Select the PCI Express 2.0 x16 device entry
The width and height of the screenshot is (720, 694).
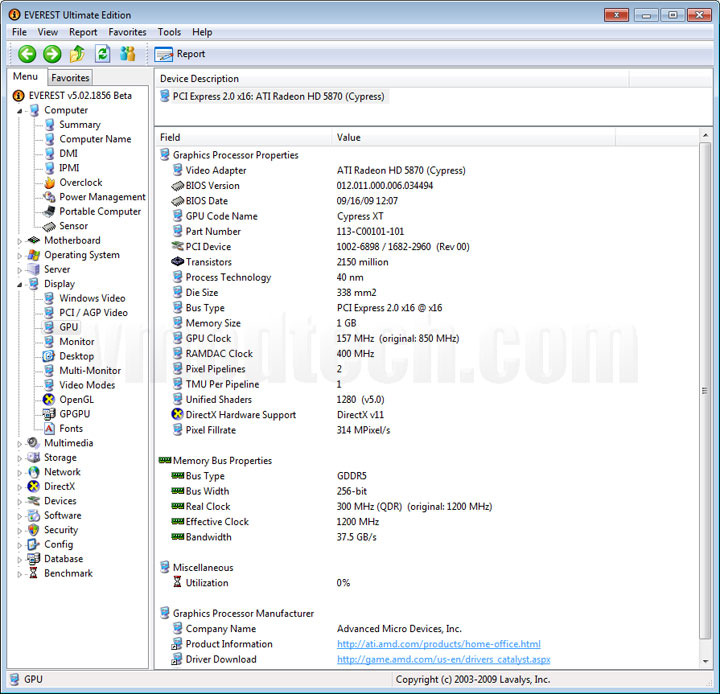pyautogui.click(x=272, y=96)
